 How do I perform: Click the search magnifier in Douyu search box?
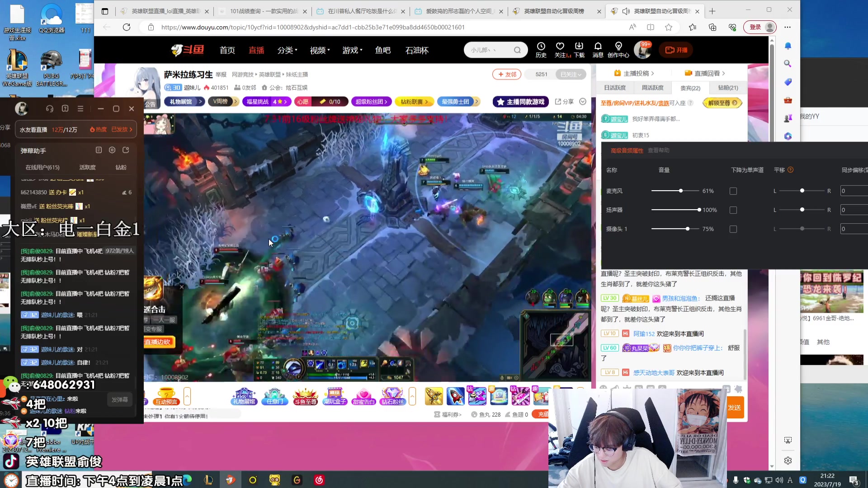pos(517,50)
